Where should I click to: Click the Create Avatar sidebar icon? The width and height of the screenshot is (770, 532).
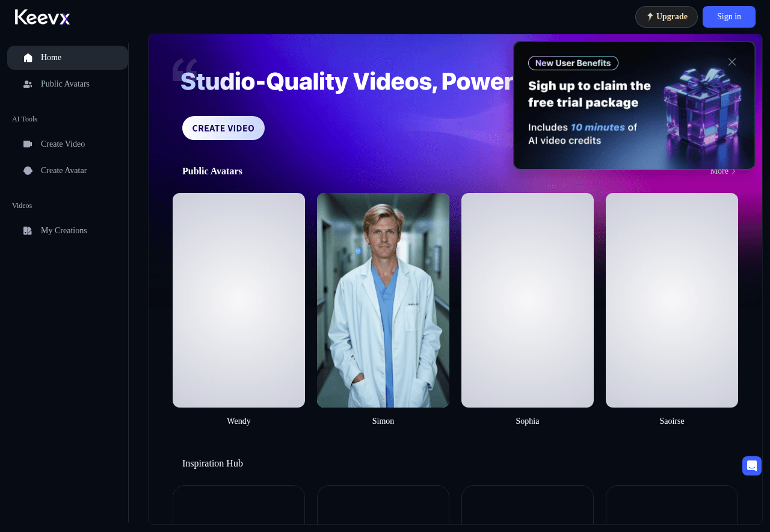coord(28,171)
